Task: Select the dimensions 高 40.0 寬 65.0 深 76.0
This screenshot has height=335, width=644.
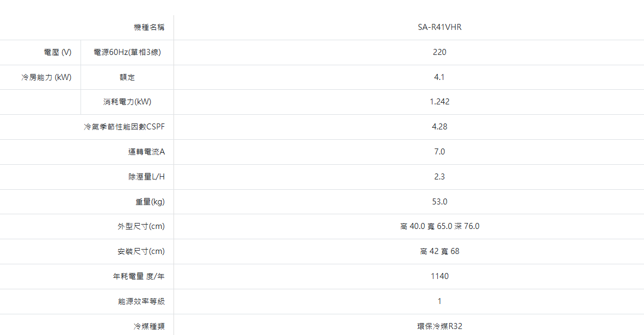Action: coord(439,226)
